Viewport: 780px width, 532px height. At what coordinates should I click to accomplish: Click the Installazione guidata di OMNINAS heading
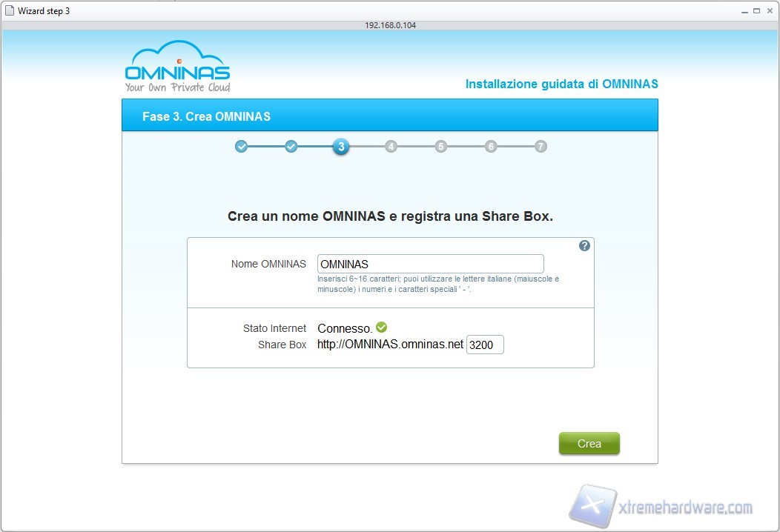point(561,84)
